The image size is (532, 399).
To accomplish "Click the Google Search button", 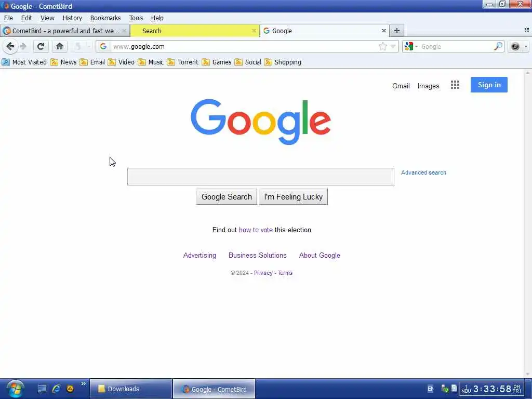I will tap(227, 197).
